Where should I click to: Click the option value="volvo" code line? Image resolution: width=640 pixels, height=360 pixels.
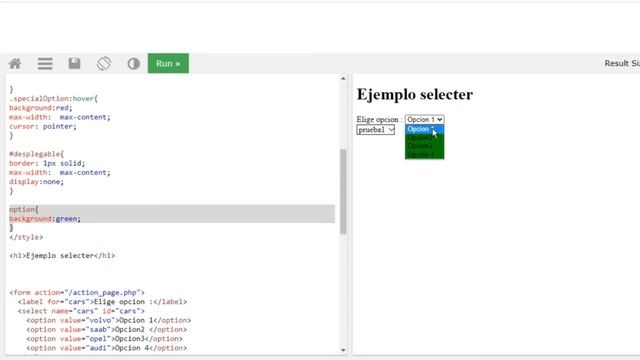[109, 320]
